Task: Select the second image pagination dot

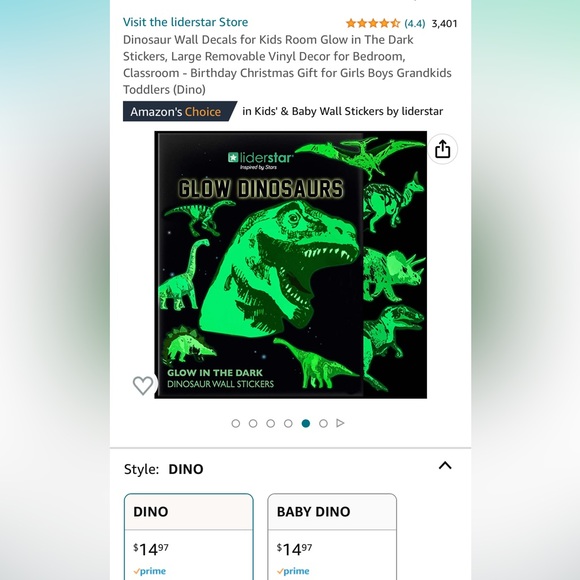Action: pos(253,423)
